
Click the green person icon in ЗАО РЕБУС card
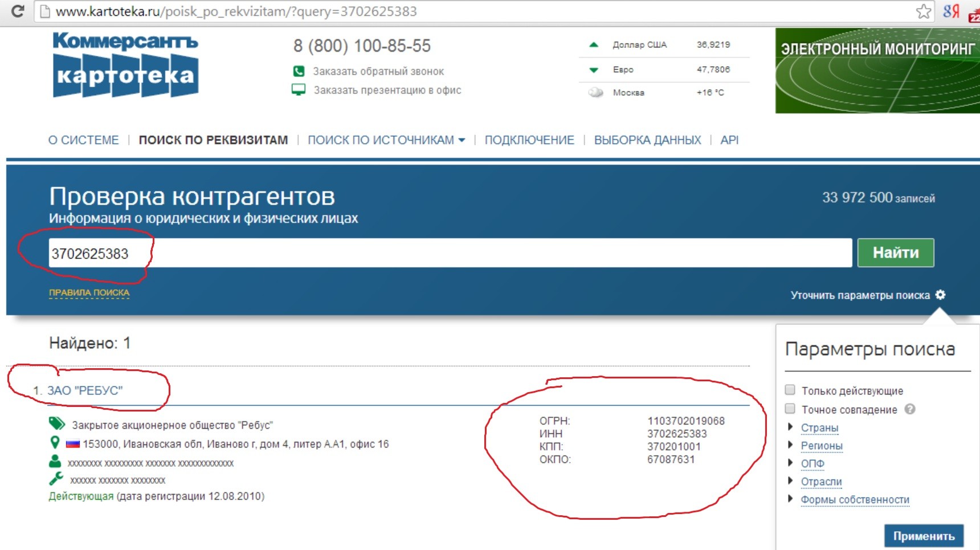tap(55, 461)
